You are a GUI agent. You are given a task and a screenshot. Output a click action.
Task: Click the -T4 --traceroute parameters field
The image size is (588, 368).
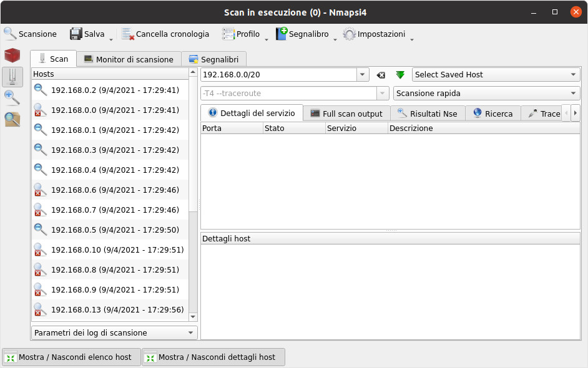click(289, 94)
